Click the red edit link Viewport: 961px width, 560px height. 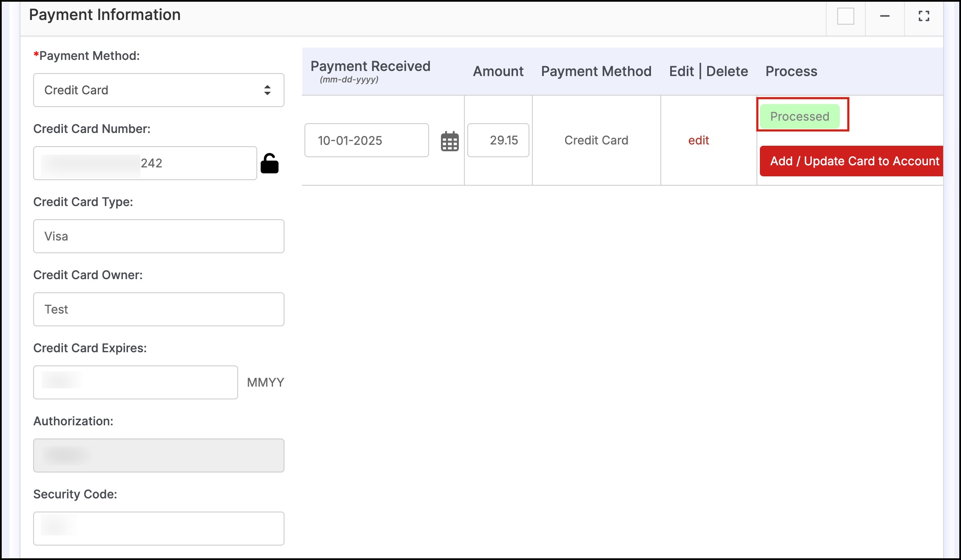click(x=698, y=141)
